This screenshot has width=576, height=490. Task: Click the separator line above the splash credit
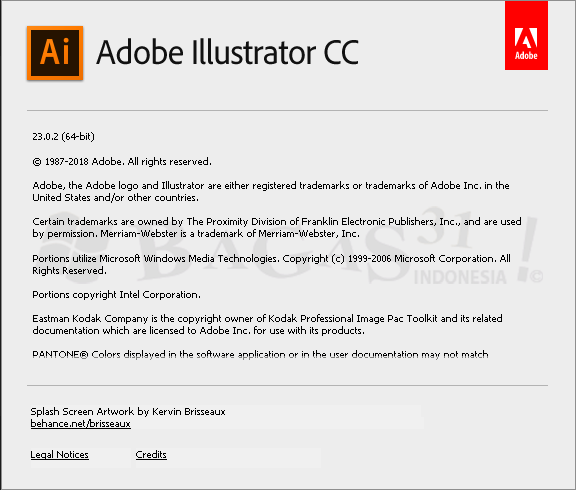tap(287, 386)
